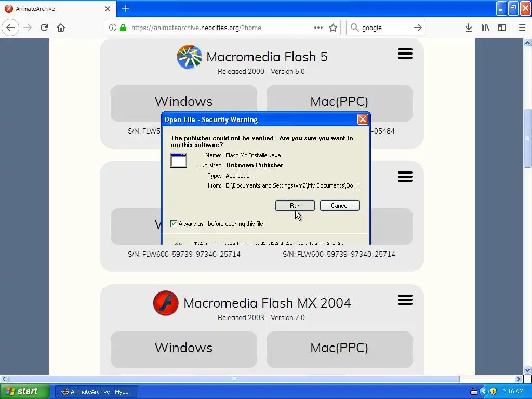Open a new tab with plus icon
The width and height of the screenshot is (532, 399).
[125, 8]
